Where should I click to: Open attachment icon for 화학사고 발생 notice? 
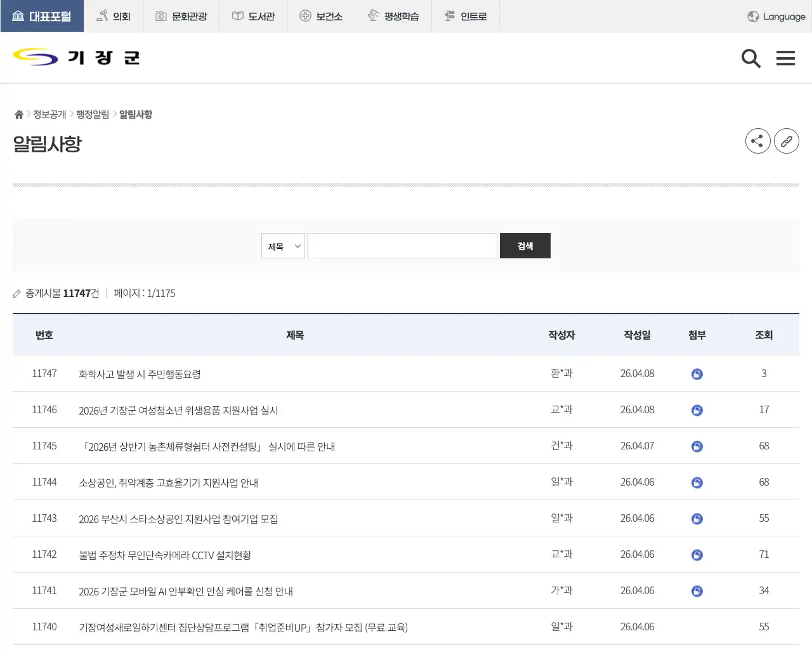[x=697, y=374]
